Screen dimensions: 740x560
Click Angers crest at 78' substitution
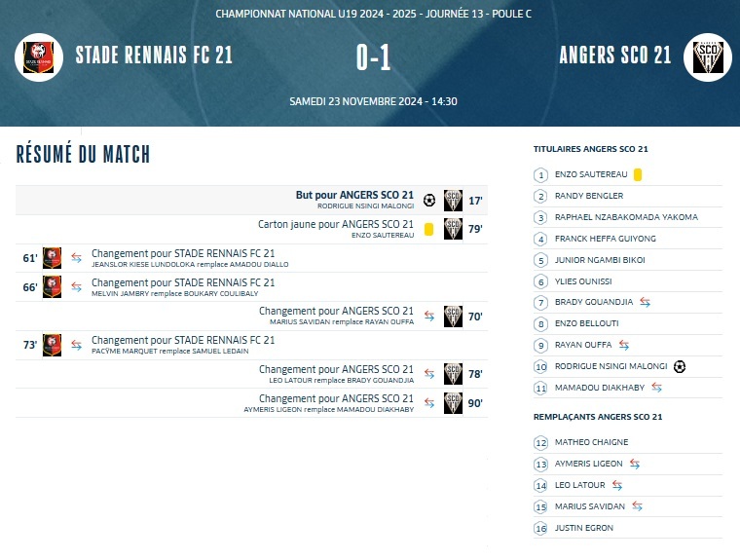[x=453, y=374]
